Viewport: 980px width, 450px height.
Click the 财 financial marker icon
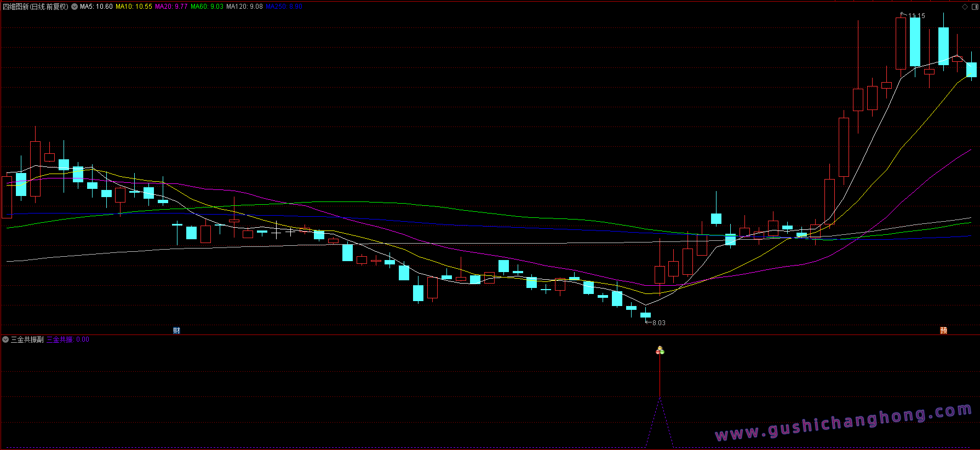pos(176,330)
